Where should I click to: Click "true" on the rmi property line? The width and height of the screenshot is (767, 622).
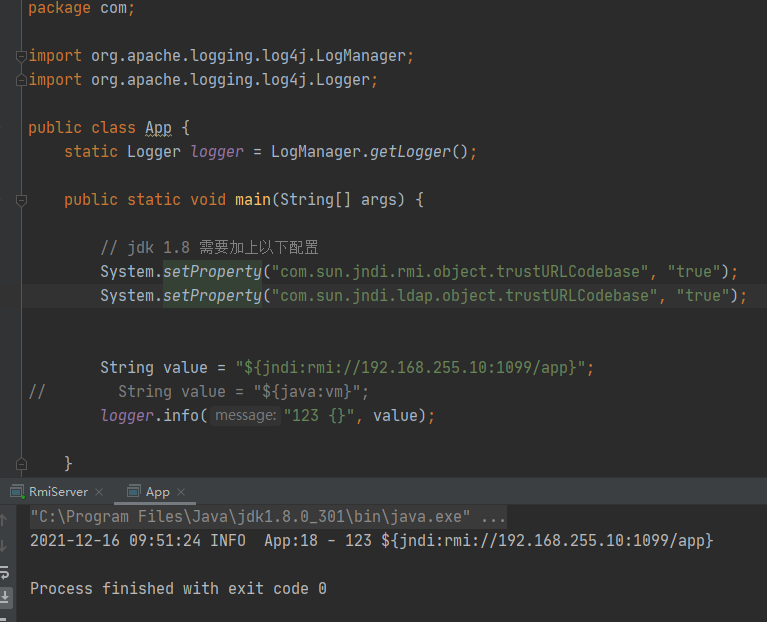coord(694,271)
